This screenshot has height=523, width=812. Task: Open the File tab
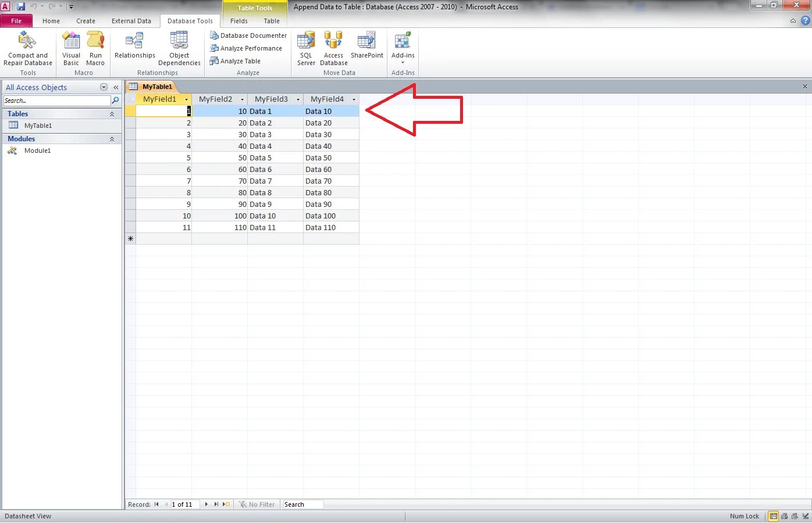16,21
